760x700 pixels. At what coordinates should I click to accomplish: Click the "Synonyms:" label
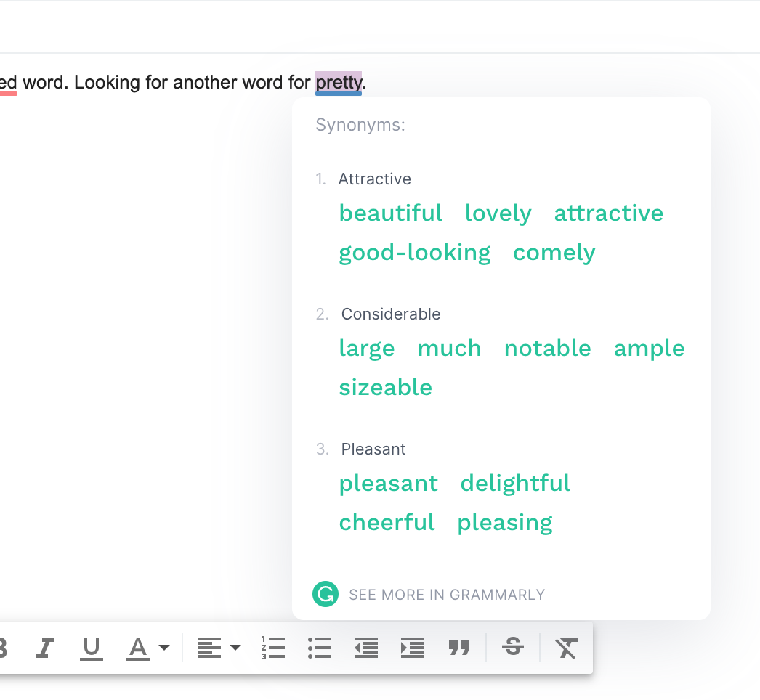360,125
